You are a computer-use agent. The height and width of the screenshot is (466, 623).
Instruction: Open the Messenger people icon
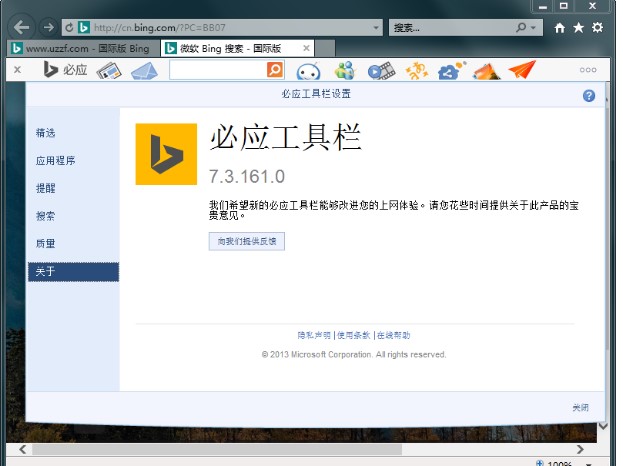(345, 70)
